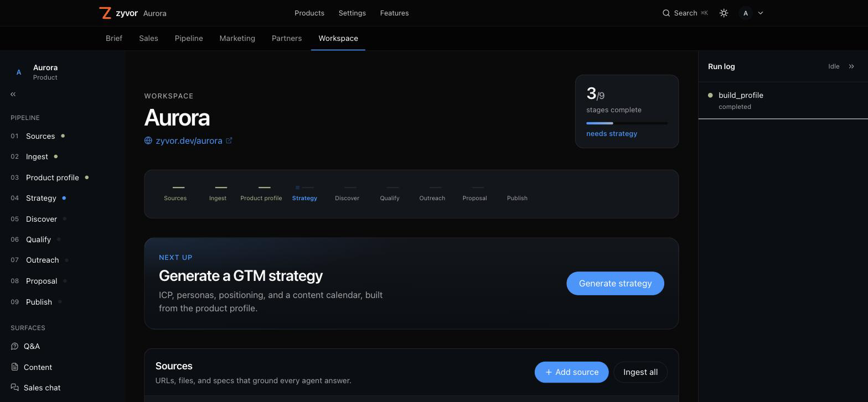Image resolution: width=868 pixels, height=402 pixels.
Task: Switch to the Marketing tab
Action: click(237, 38)
